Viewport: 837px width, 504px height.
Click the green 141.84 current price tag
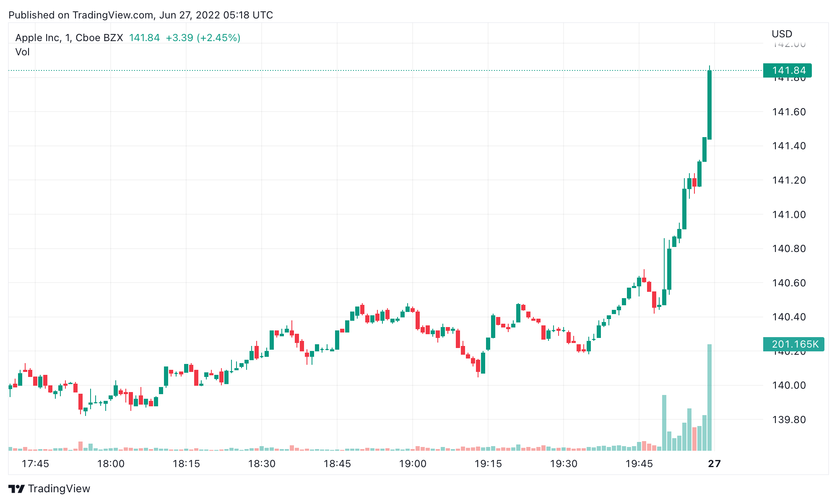[787, 70]
